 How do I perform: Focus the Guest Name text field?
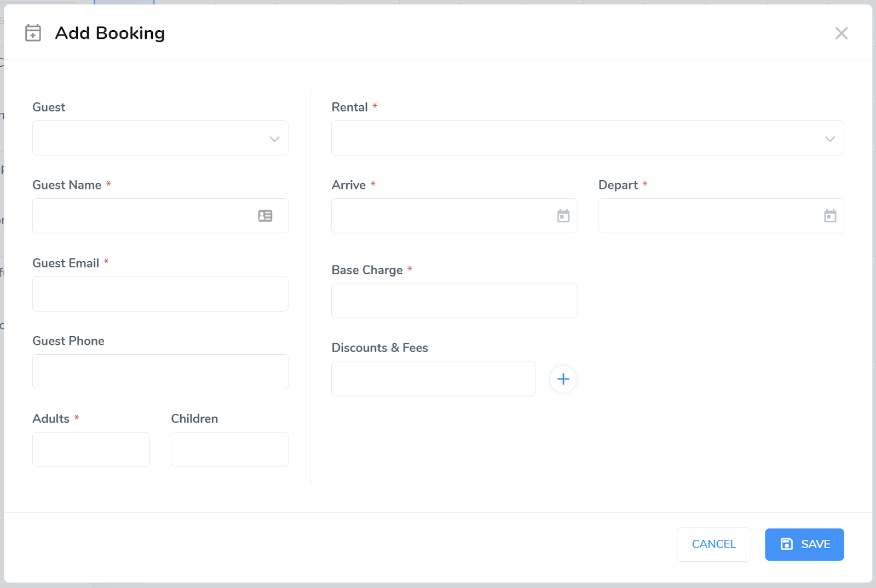point(142,216)
